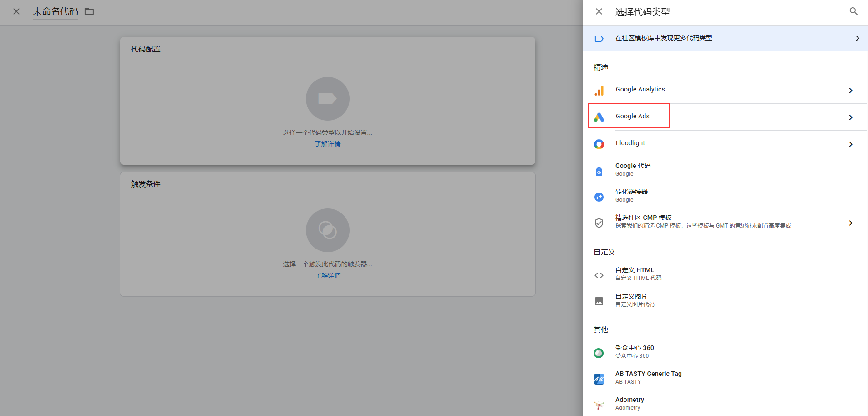Select Floodlight tag type

725,144
